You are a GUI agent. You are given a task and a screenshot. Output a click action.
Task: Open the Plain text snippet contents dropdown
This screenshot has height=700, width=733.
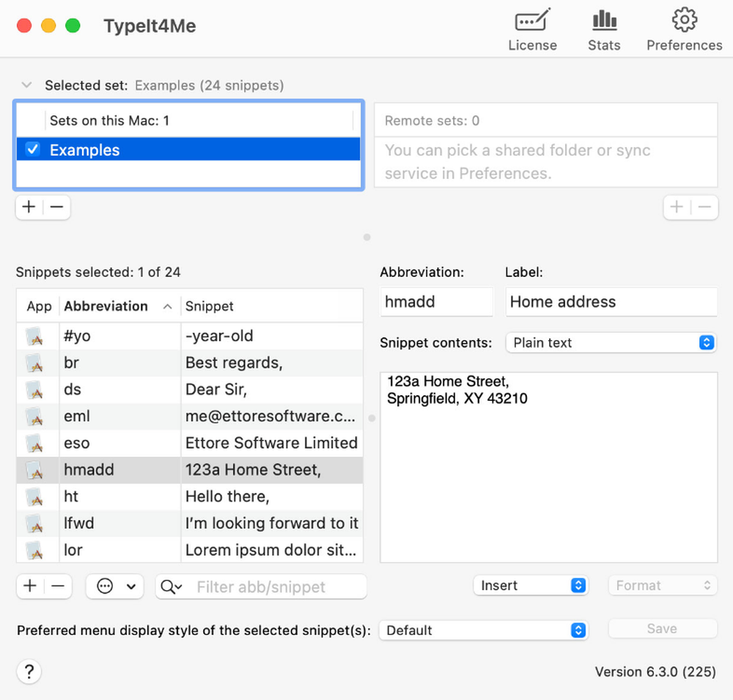[611, 343]
